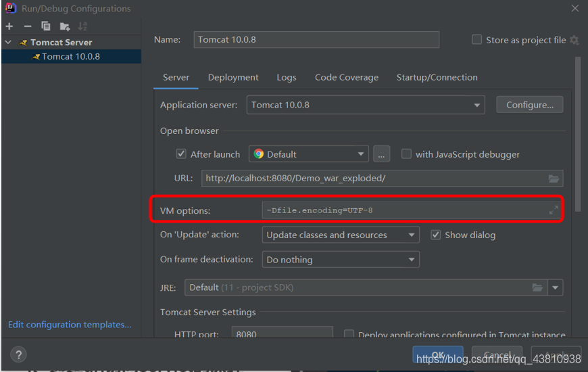Click the move into new folder icon
Viewport: 588px width, 372px height.
tap(64, 26)
